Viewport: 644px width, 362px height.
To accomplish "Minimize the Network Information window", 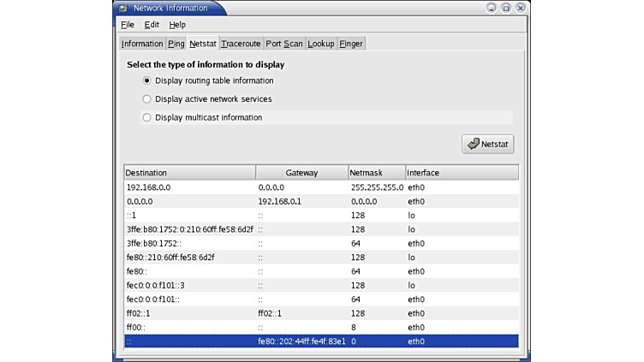I will pyautogui.click(x=492, y=8).
